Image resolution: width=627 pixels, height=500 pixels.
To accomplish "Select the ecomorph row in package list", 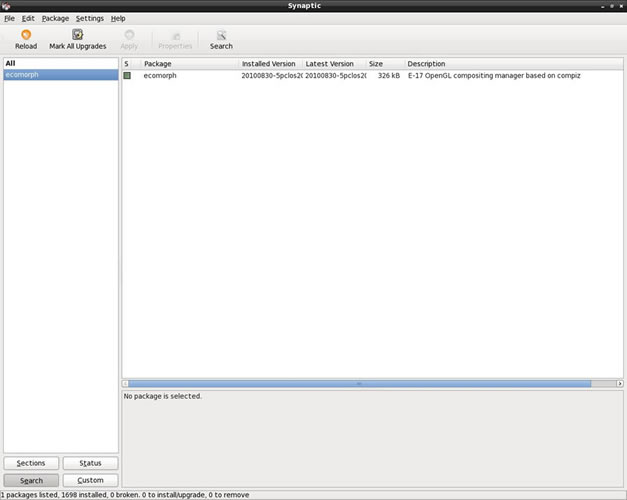I will pos(300,76).
